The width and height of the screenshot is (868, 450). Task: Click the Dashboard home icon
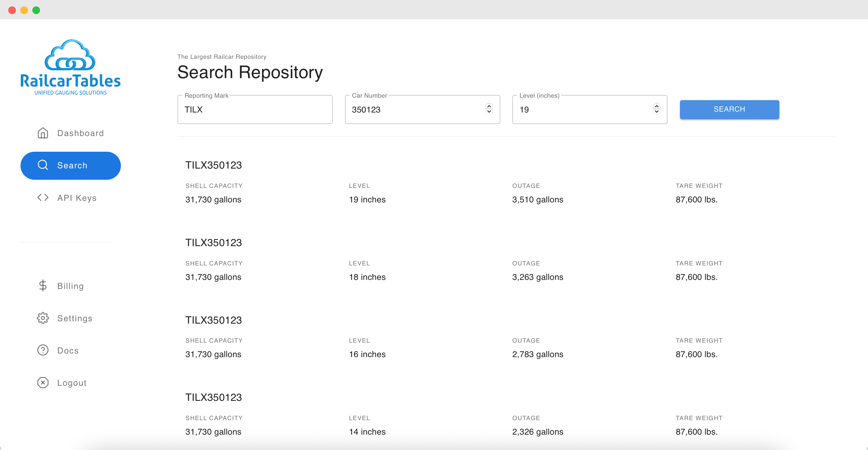pos(43,133)
